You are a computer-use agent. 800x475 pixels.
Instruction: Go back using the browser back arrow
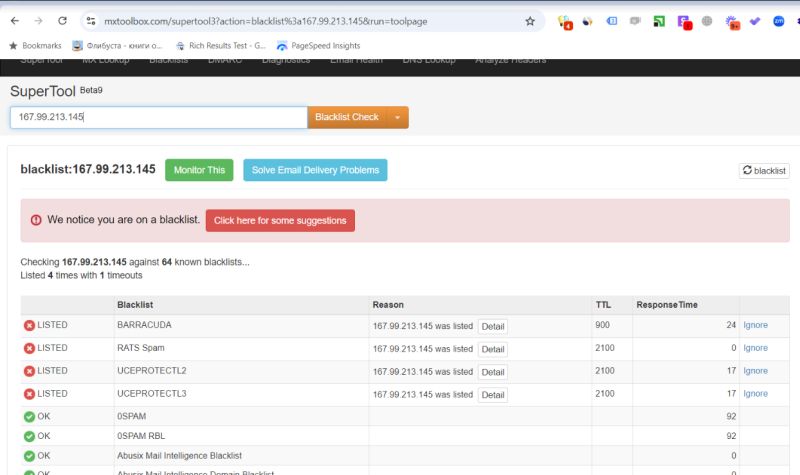tap(15, 21)
